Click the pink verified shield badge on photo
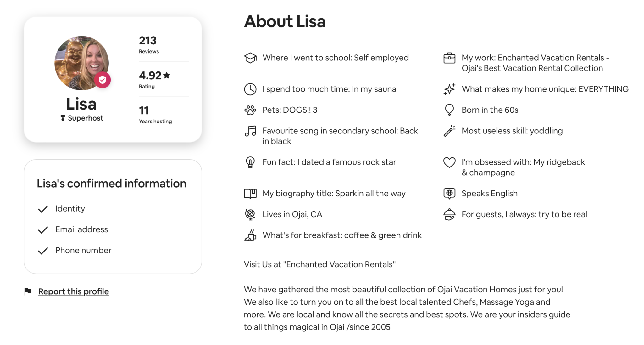Image resolution: width=644 pixels, height=345 pixels. pos(103,80)
